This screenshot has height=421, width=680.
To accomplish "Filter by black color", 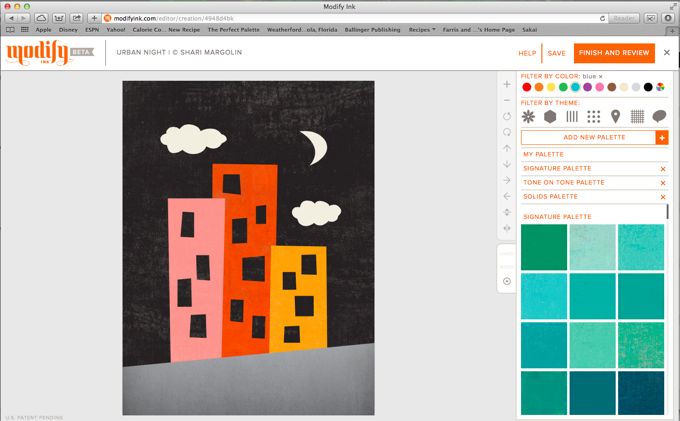I will pyautogui.click(x=648, y=87).
